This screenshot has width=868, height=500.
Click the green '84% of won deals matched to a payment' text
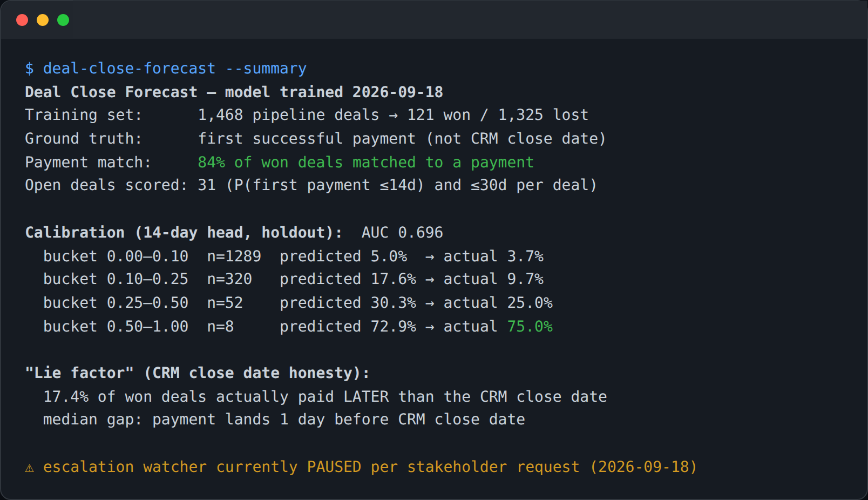(366, 163)
